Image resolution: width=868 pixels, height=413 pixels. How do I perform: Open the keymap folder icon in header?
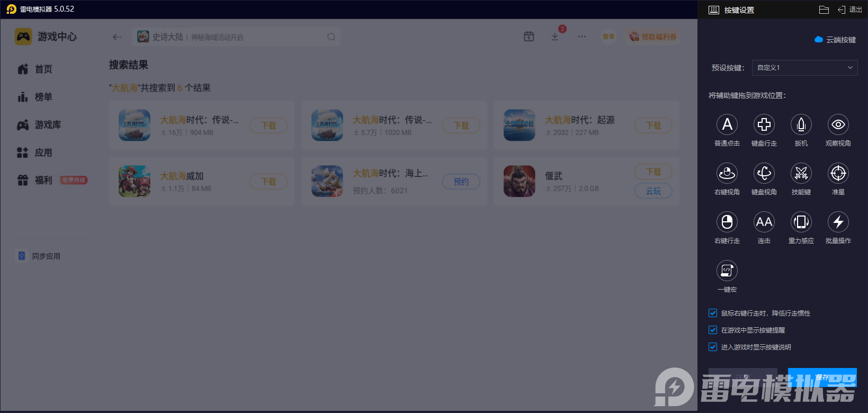coord(824,10)
